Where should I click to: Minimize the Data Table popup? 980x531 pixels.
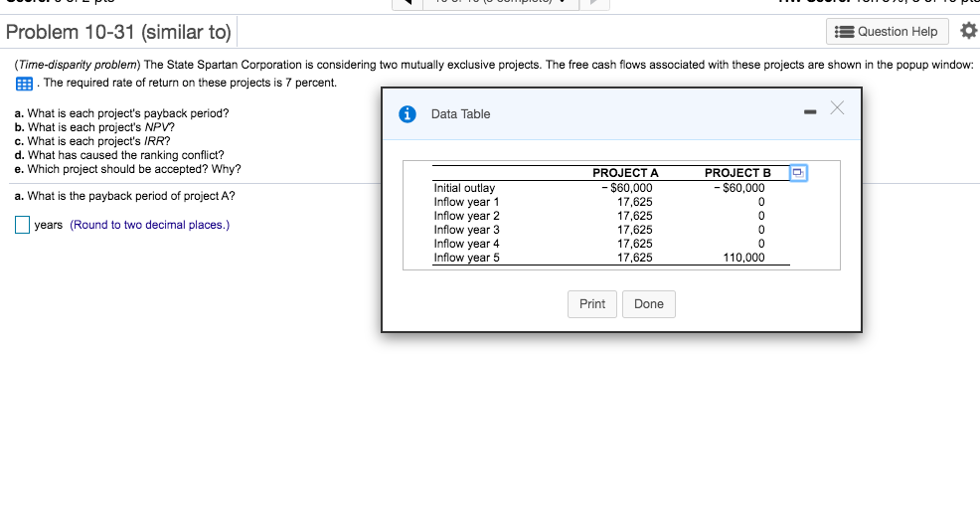(810, 112)
